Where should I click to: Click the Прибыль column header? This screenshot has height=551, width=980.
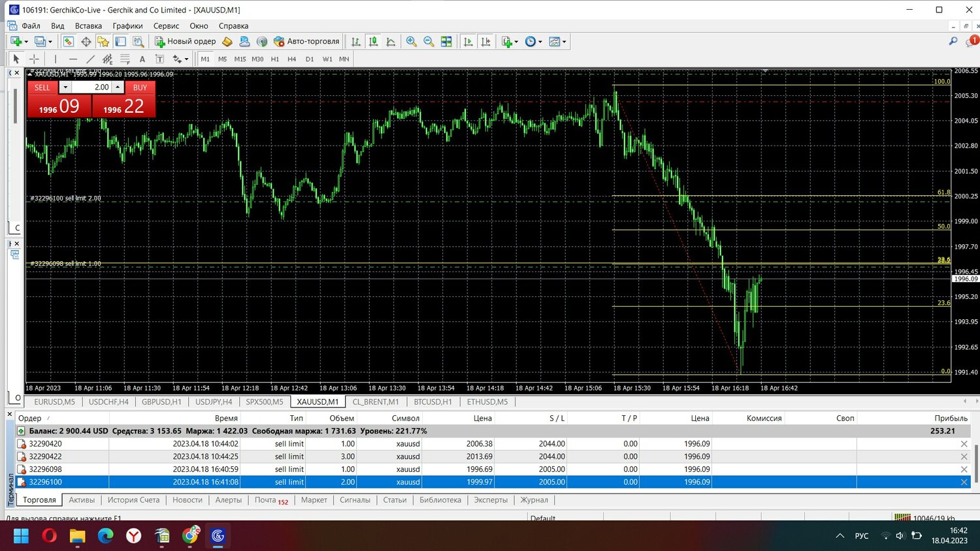point(951,418)
